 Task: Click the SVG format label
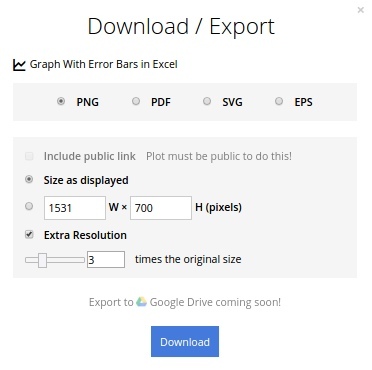tap(232, 102)
